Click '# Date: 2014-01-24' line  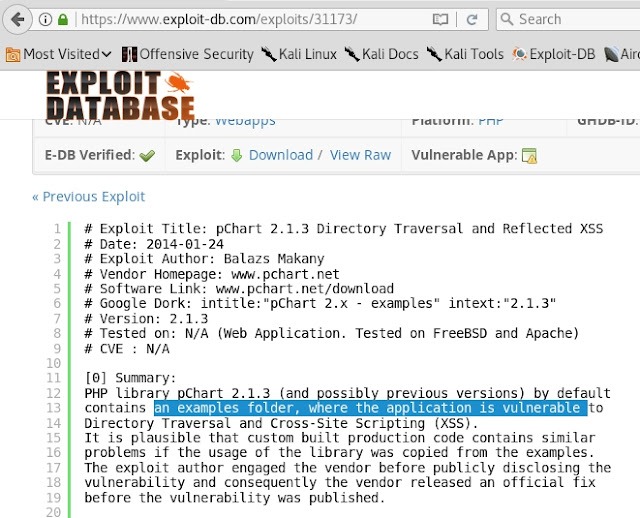[x=154, y=244]
